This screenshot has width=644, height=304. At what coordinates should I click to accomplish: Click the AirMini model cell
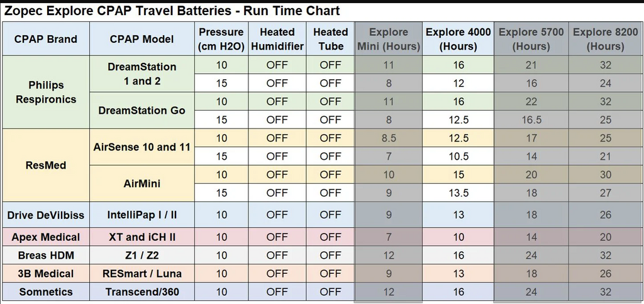tap(142, 184)
